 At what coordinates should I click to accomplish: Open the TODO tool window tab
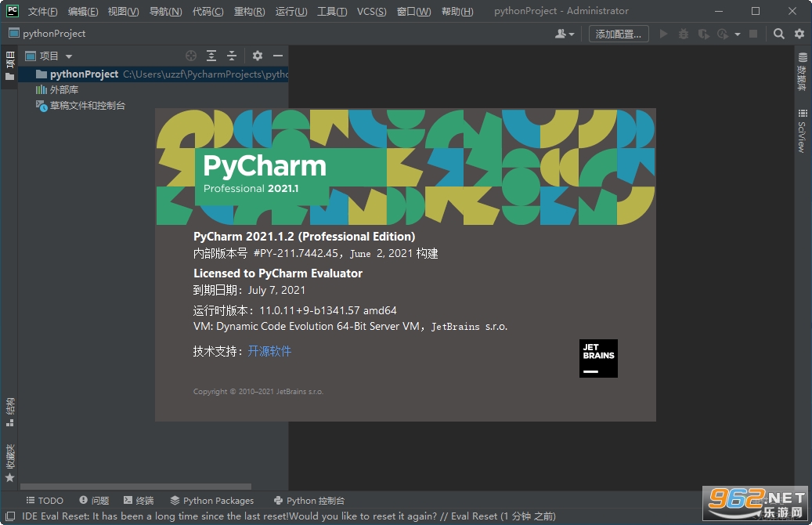pos(45,500)
